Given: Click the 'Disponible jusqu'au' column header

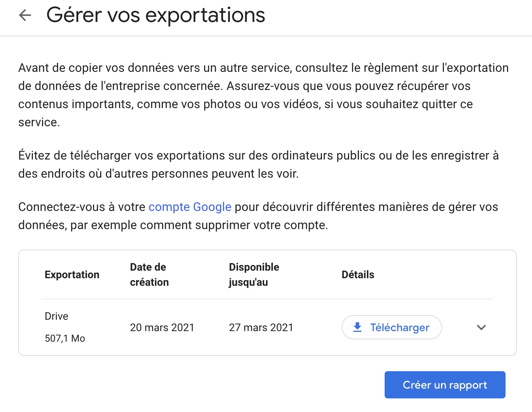Looking at the screenshot, I should 254,275.
